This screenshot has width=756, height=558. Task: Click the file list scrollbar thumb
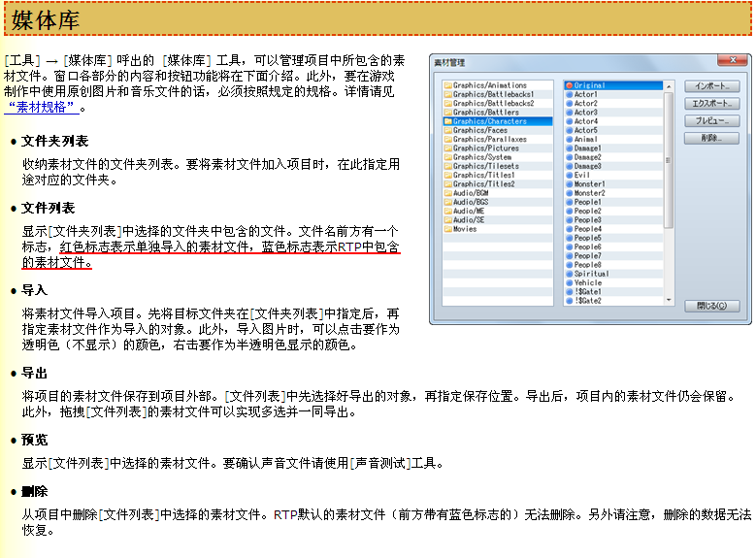pyautogui.click(x=669, y=159)
